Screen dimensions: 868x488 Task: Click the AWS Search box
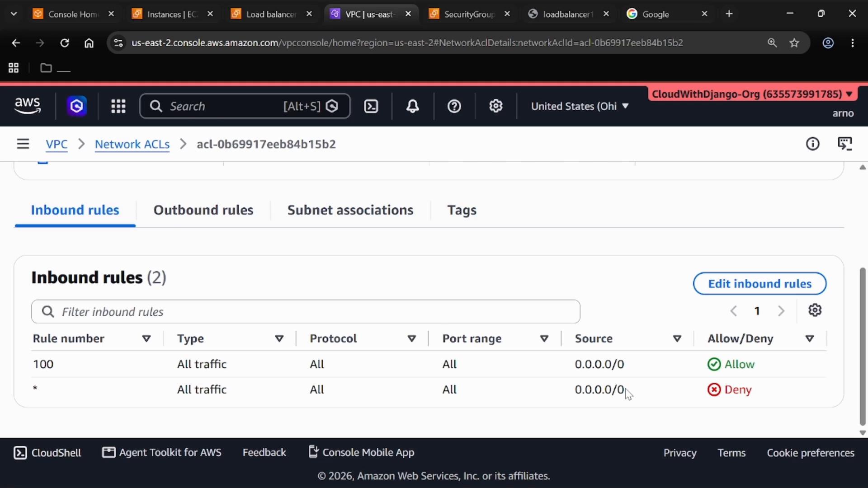click(x=245, y=106)
